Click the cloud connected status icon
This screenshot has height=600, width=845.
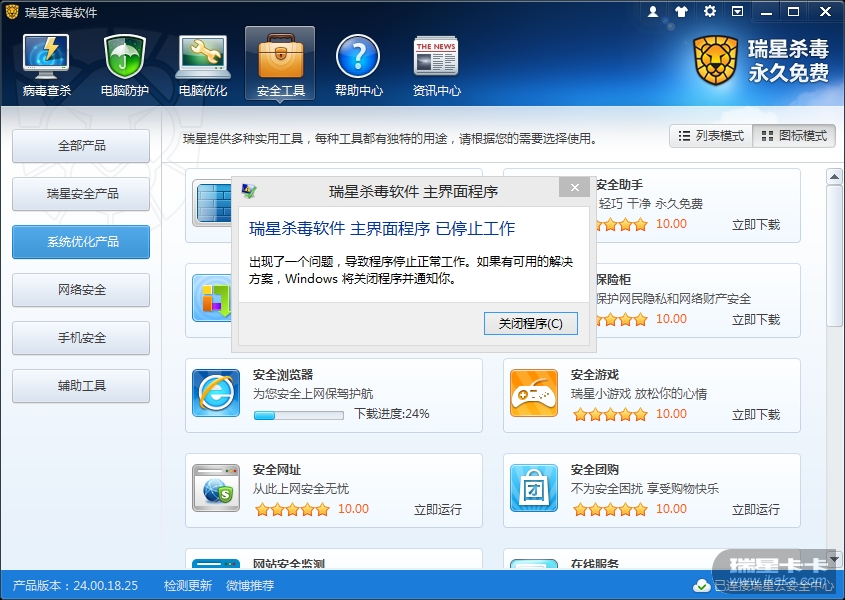[701, 585]
